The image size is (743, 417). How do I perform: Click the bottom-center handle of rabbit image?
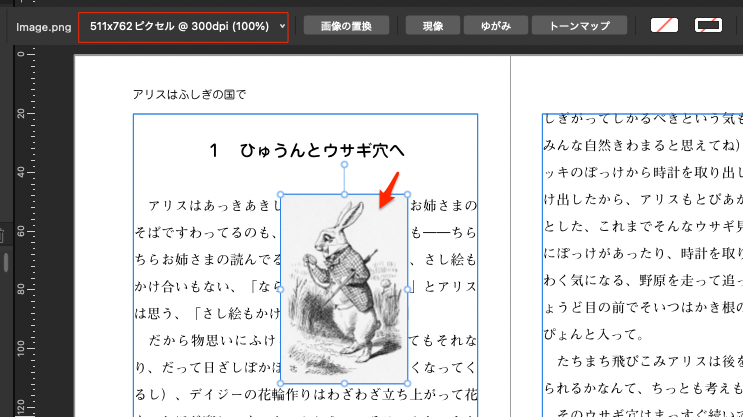344,384
